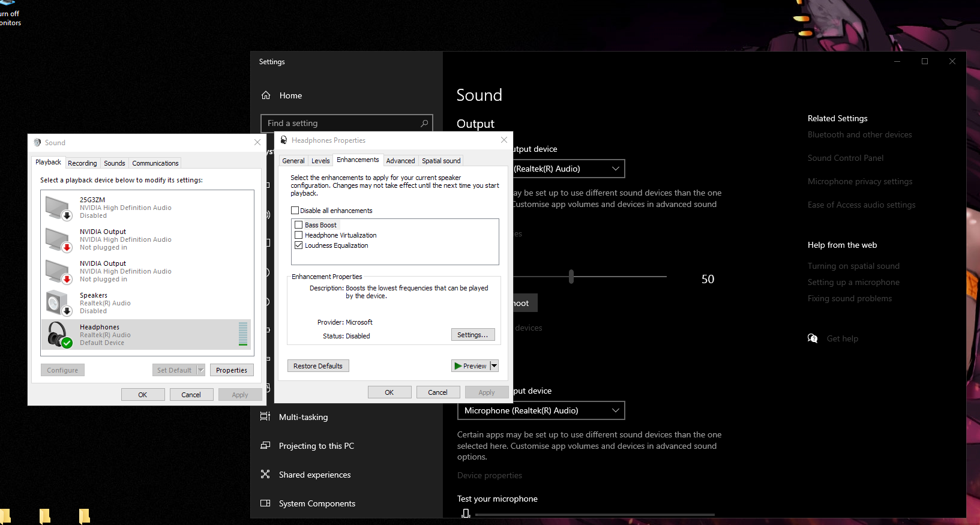This screenshot has height=525, width=980.
Task: Open the first desktop folder icon at bottom
Action: tap(5, 515)
